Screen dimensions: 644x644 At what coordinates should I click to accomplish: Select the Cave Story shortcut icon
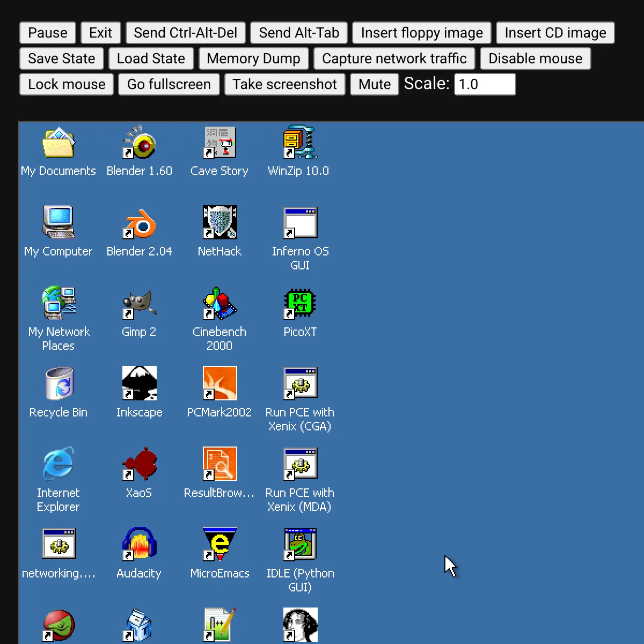(x=219, y=143)
